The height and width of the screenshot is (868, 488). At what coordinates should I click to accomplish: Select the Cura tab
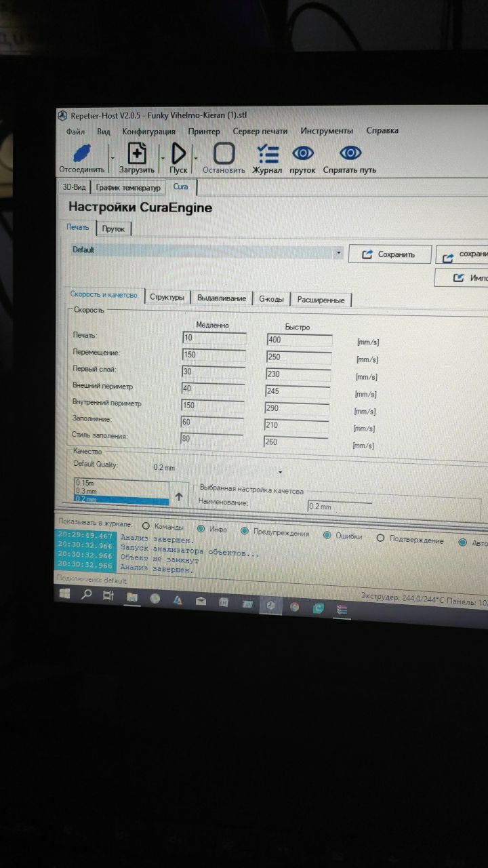(x=181, y=186)
